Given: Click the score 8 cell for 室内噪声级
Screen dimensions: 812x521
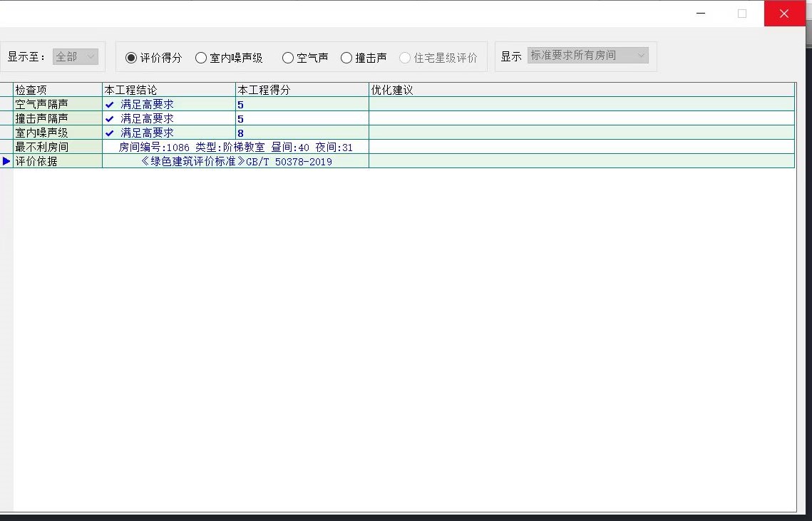Looking at the screenshot, I should pos(302,133).
